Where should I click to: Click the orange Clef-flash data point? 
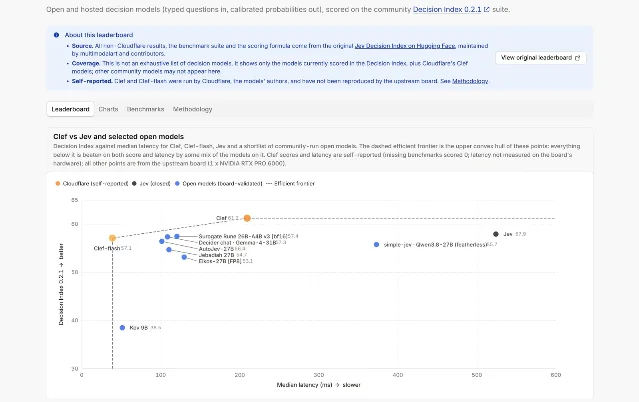(112, 238)
